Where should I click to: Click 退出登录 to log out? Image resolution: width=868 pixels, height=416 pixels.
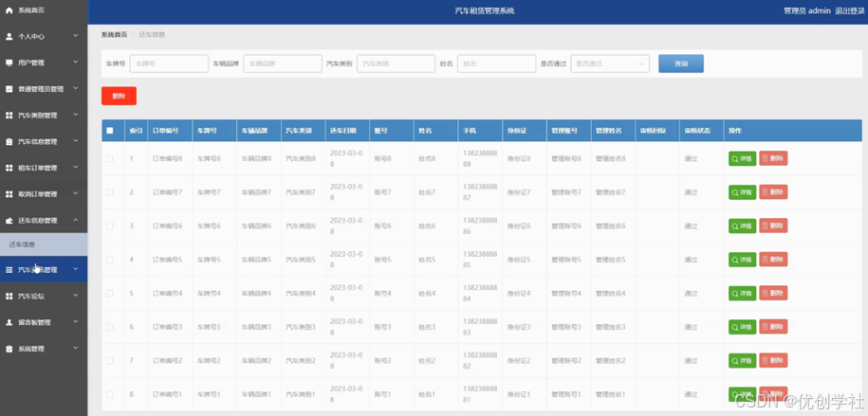click(x=849, y=10)
